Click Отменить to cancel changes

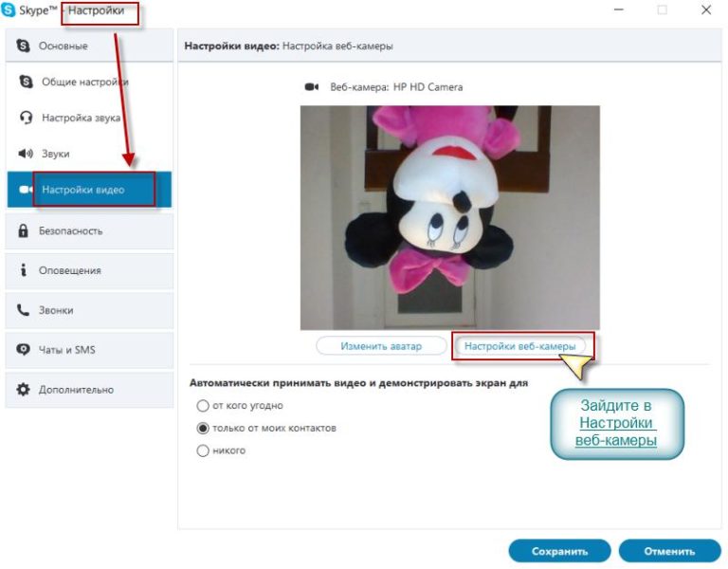point(669,551)
